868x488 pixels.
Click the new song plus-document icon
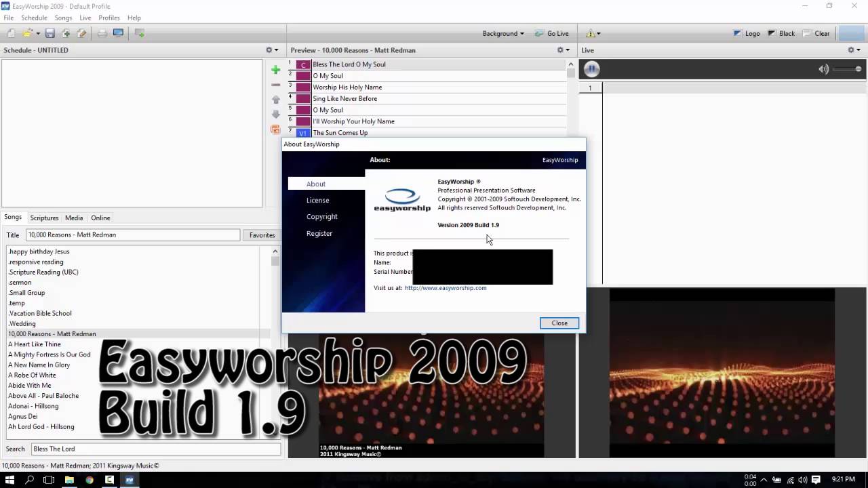coord(66,33)
